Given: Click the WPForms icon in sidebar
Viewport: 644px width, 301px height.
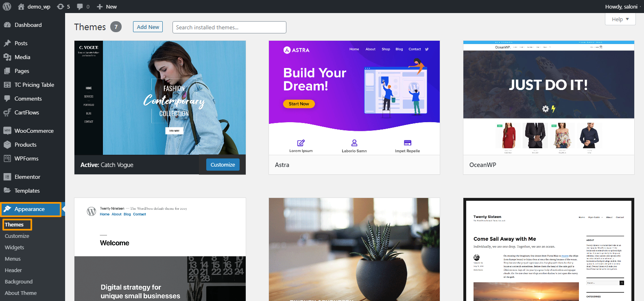Looking at the screenshot, I should pos(7,158).
